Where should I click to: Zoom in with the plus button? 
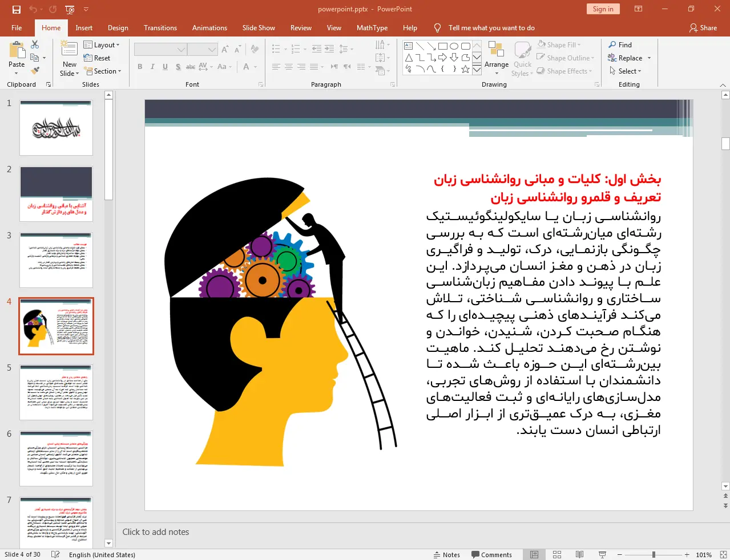pyautogui.click(x=687, y=554)
